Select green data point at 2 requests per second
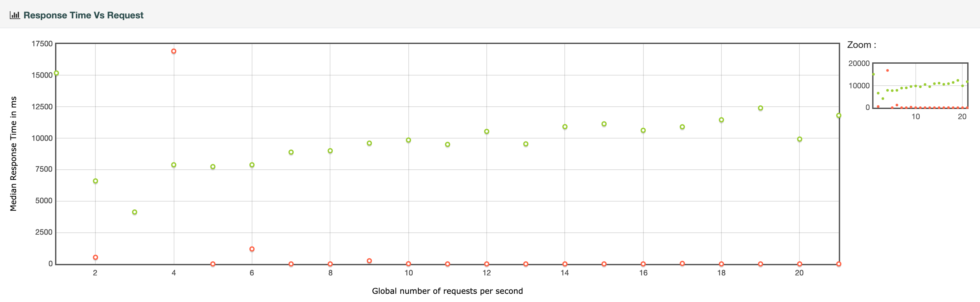This screenshot has width=980, height=302. pyautogui.click(x=95, y=181)
